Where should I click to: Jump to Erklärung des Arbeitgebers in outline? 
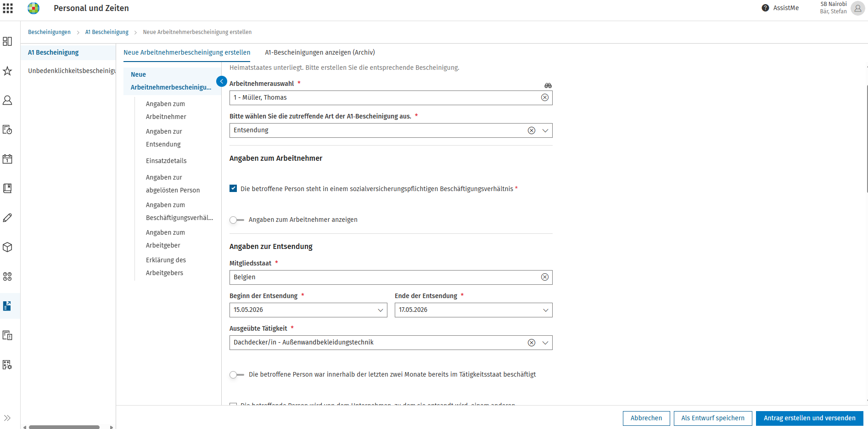click(x=166, y=266)
